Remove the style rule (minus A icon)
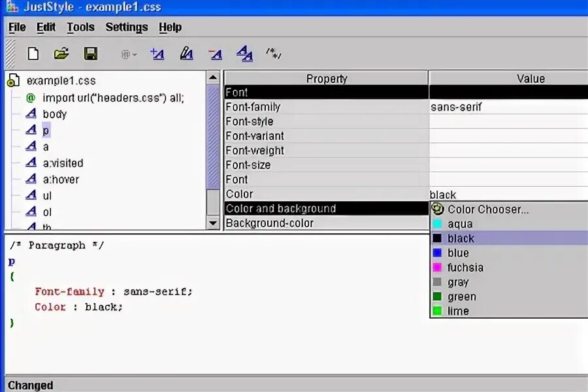 coord(215,54)
